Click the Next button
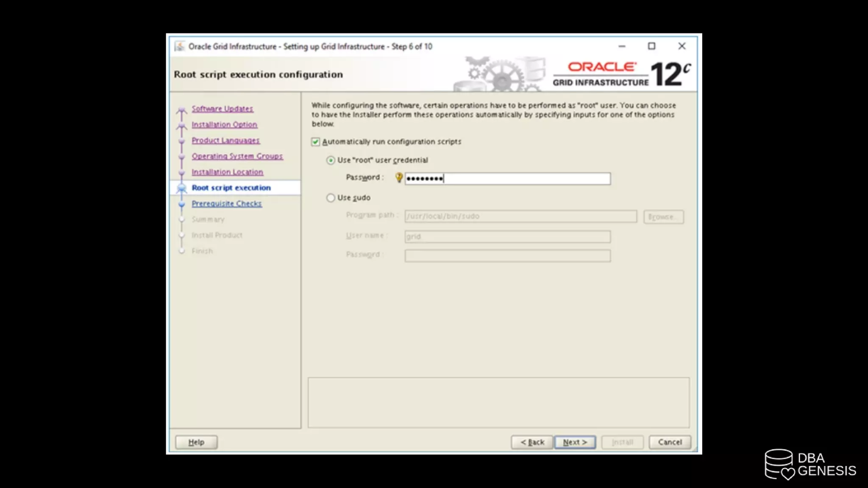868x488 pixels. [x=575, y=442]
